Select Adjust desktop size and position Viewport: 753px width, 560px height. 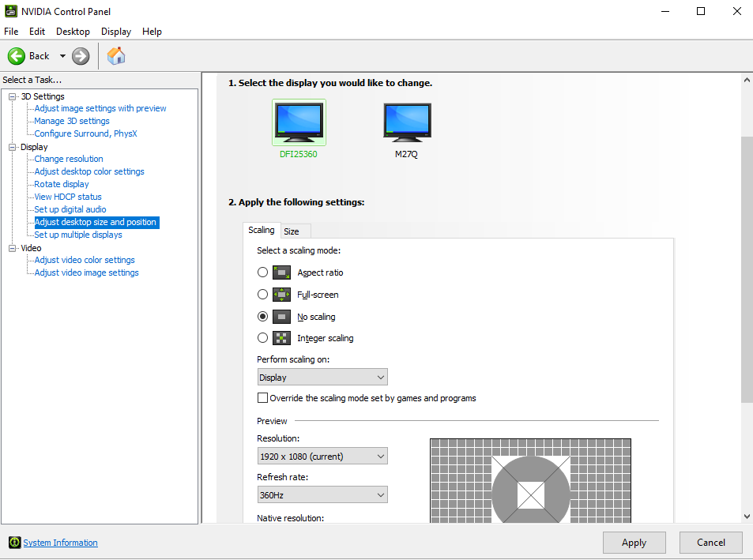coord(96,222)
